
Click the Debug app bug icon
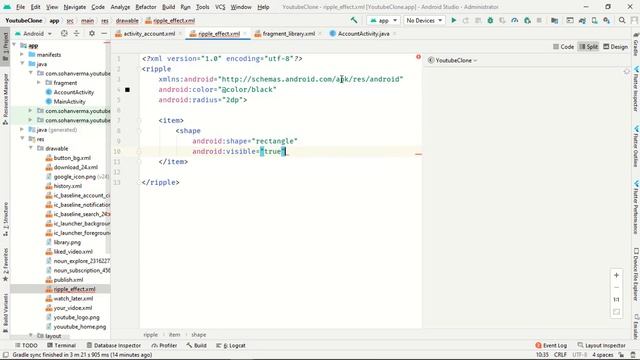490,20
